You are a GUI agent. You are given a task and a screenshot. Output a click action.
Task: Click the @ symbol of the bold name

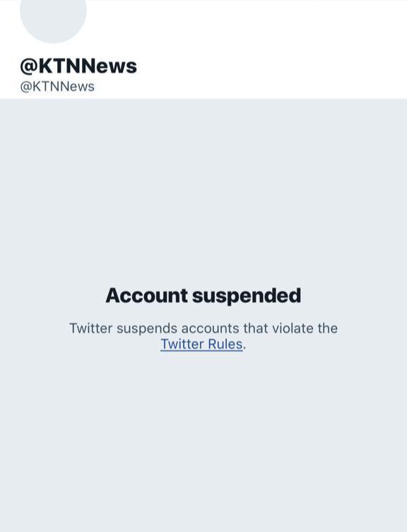29,66
